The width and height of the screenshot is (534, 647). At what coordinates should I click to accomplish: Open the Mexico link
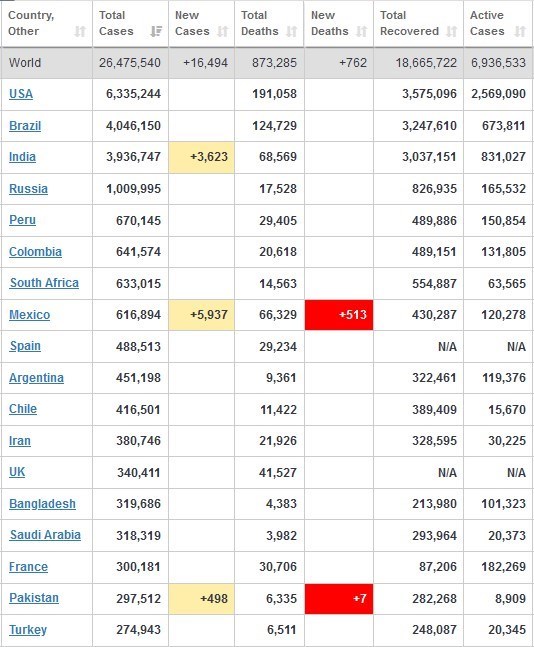click(30, 314)
